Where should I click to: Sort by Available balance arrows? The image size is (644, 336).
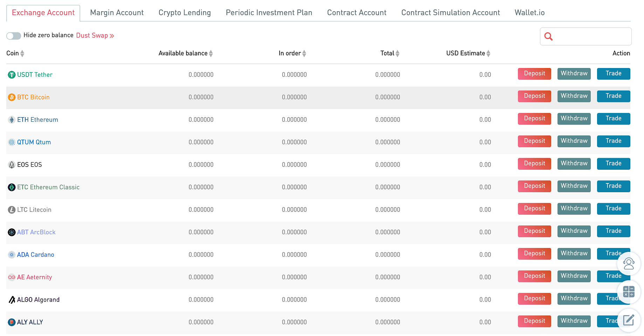pyautogui.click(x=211, y=53)
